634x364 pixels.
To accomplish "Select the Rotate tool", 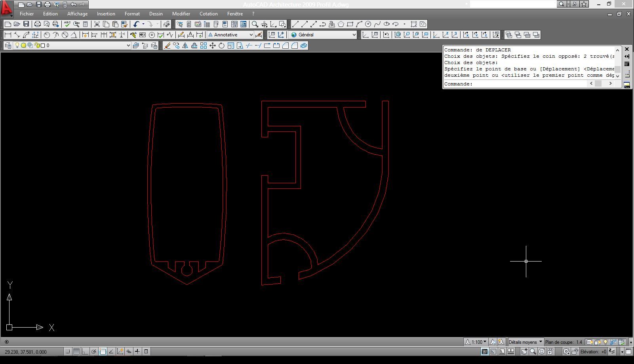I will (x=221, y=45).
